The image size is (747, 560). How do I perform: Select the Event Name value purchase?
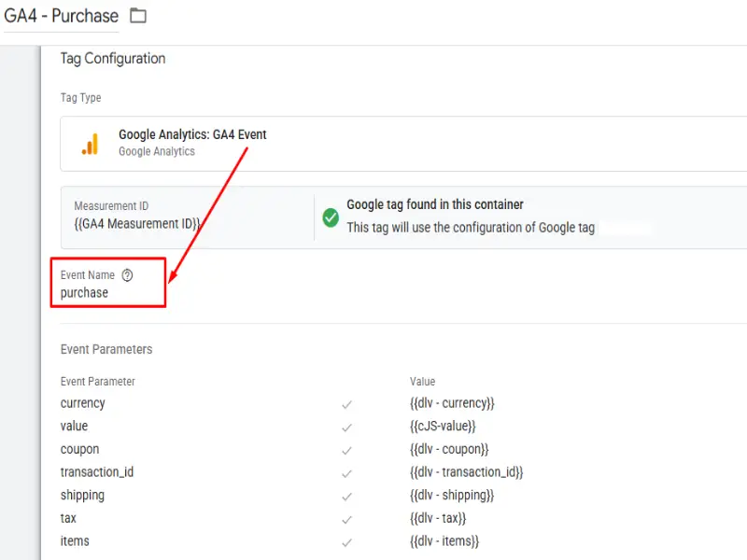(84, 293)
